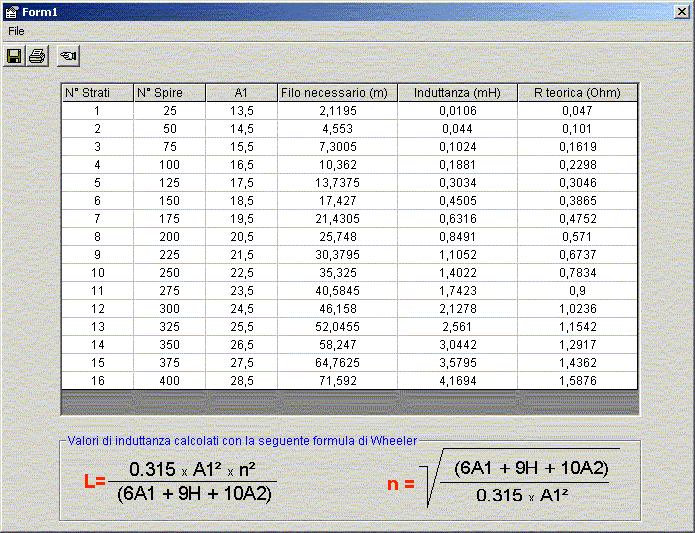Select the resistance cell 0,101
Viewport: 695px width, 533px height.
(x=578, y=129)
